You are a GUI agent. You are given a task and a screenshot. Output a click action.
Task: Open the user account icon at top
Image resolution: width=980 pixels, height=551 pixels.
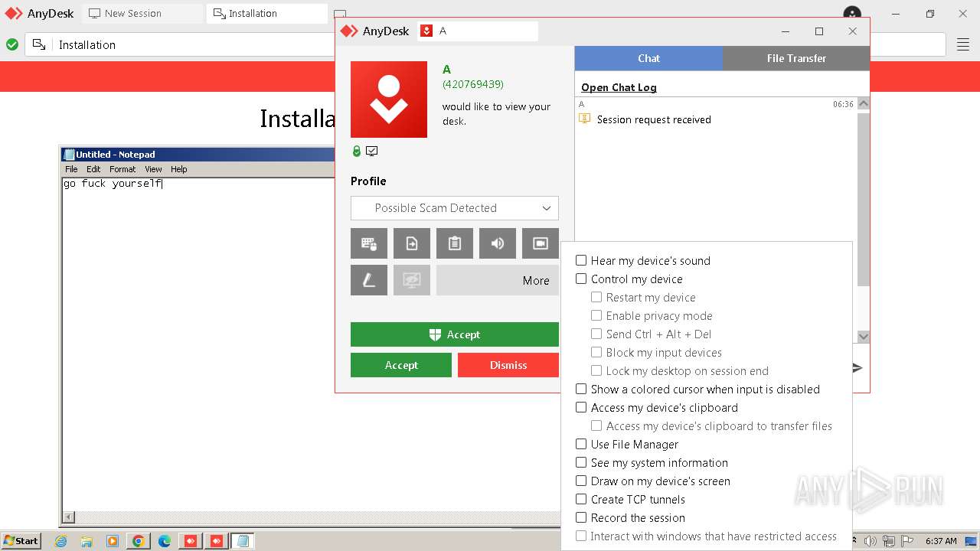coord(851,14)
